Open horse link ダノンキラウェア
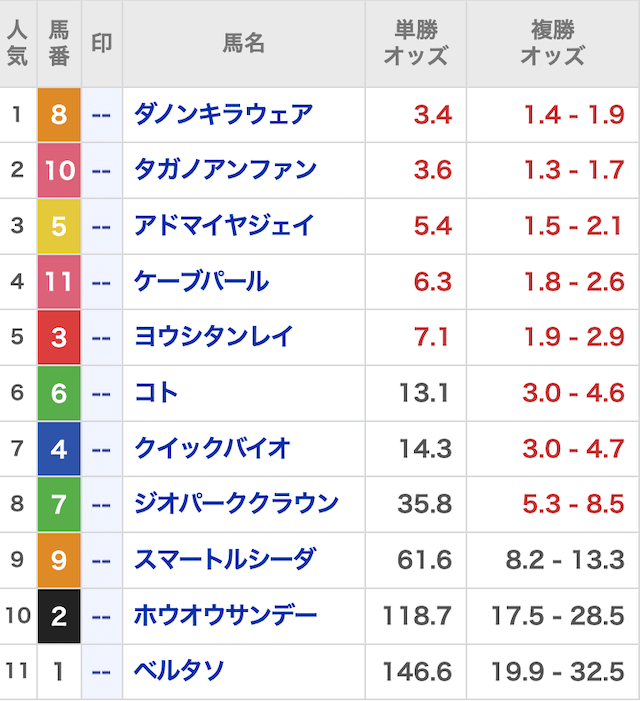Image resolution: width=640 pixels, height=701 pixels. (x=223, y=114)
